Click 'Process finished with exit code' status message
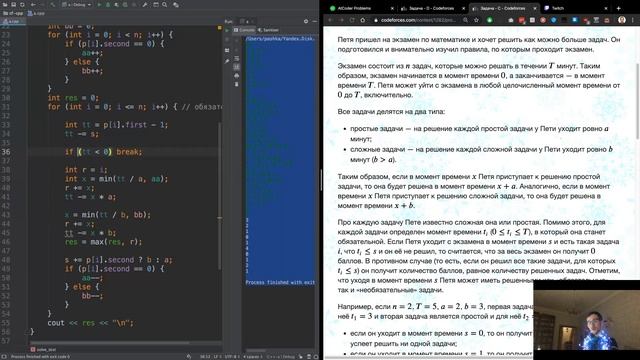 (x=40, y=357)
